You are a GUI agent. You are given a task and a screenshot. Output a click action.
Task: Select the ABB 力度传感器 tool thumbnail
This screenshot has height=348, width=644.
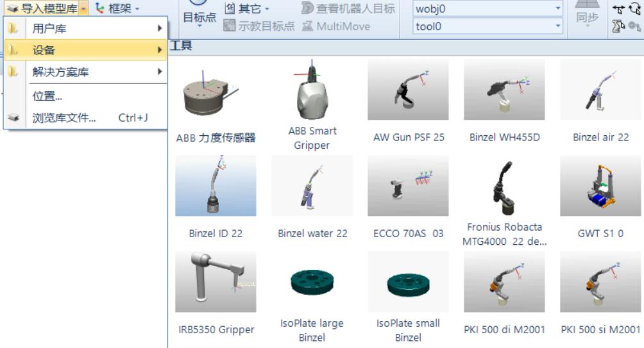tap(216, 90)
